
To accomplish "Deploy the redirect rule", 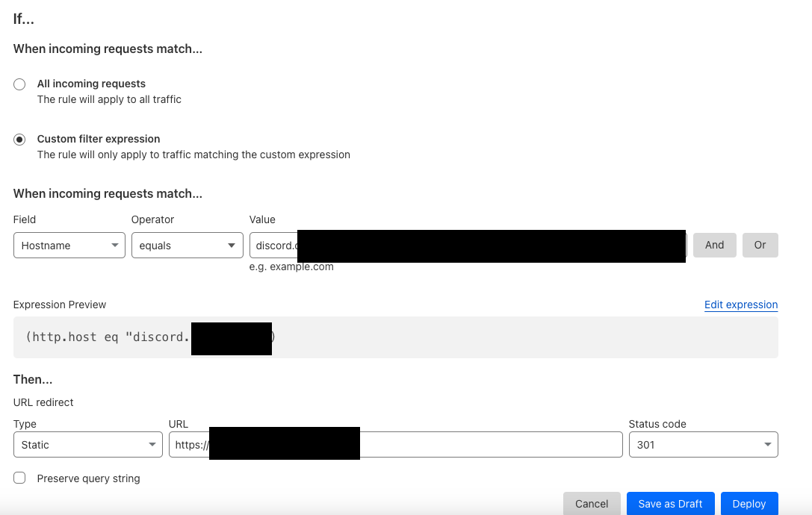I will [x=749, y=504].
